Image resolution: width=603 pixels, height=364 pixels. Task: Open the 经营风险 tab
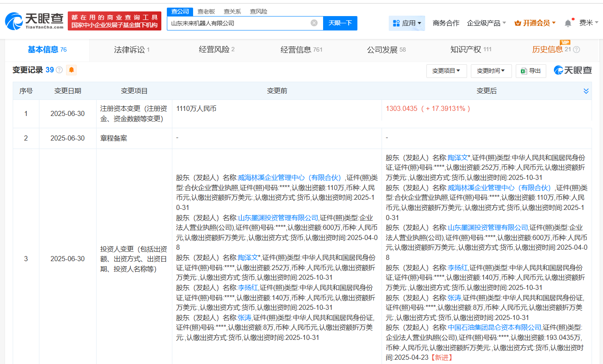(x=217, y=50)
